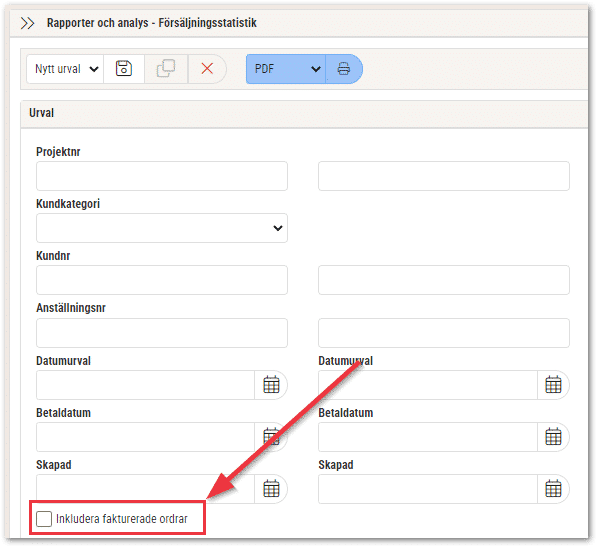Open the right Datumurval calendar picker

553,385
